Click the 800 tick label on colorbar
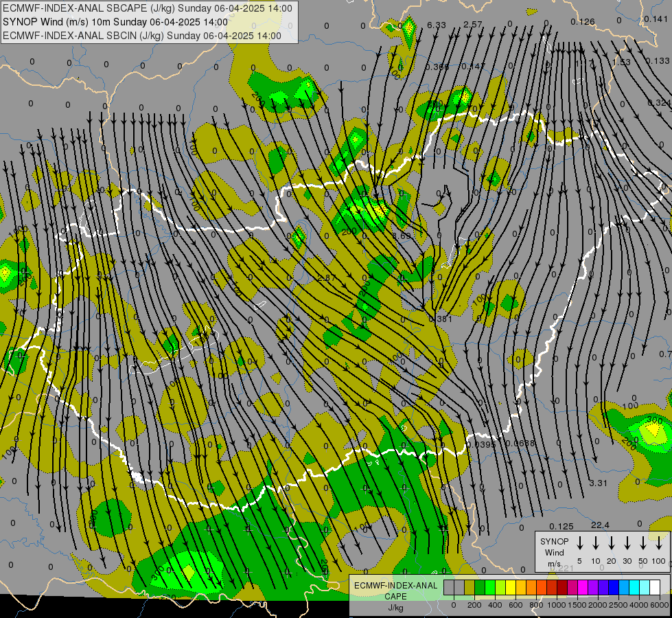672x618 pixels. [536, 606]
